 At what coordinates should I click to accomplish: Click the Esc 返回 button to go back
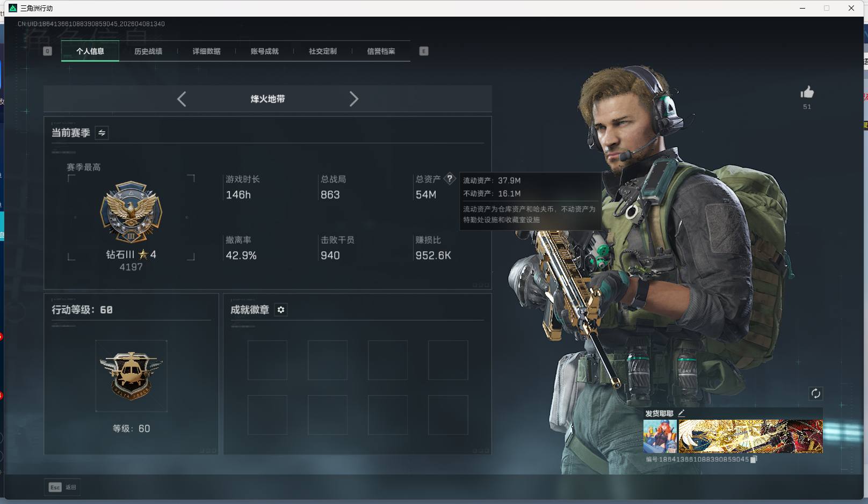(x=62, y=487)
